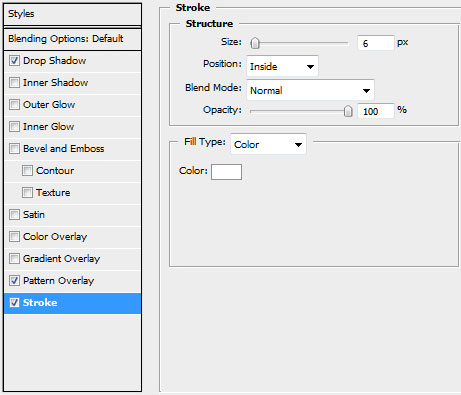Open the Color Overlay settings
The height and width of the screenshot is (395, 461).
point(55,237)
